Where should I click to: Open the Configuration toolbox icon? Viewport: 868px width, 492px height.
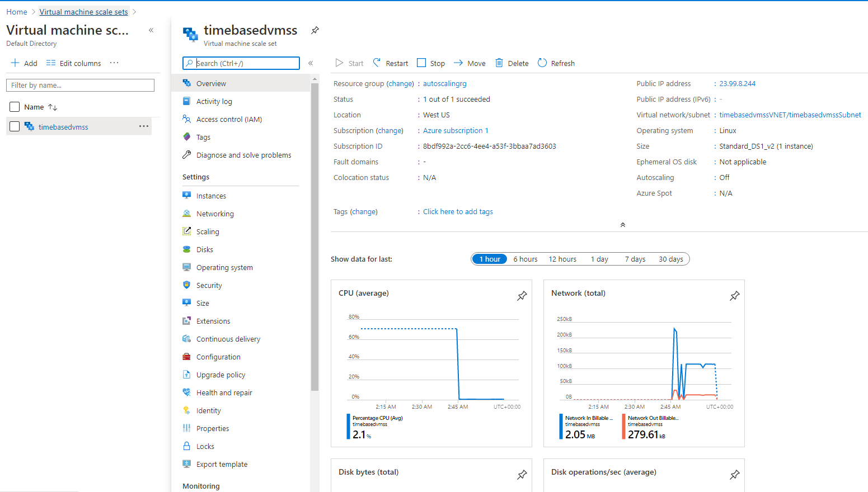[187, 357]
